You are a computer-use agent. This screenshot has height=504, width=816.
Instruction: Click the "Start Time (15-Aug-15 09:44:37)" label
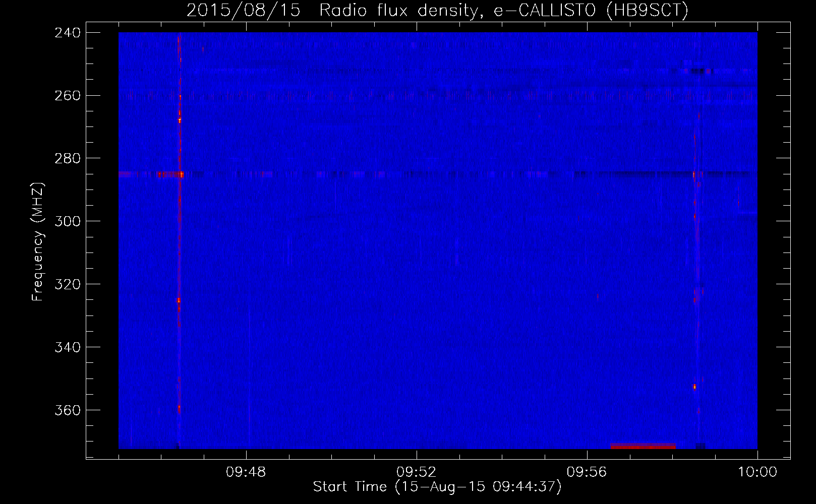437,487
